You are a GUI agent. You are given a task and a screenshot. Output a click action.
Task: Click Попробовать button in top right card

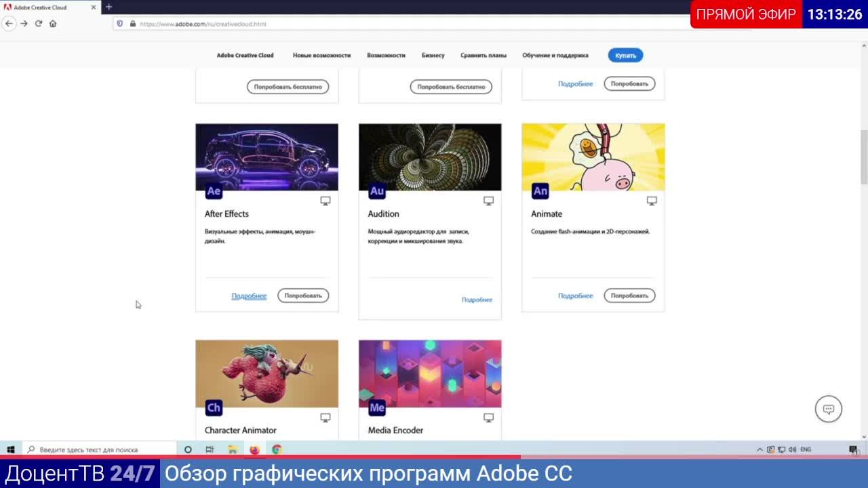tap(629, 84)
